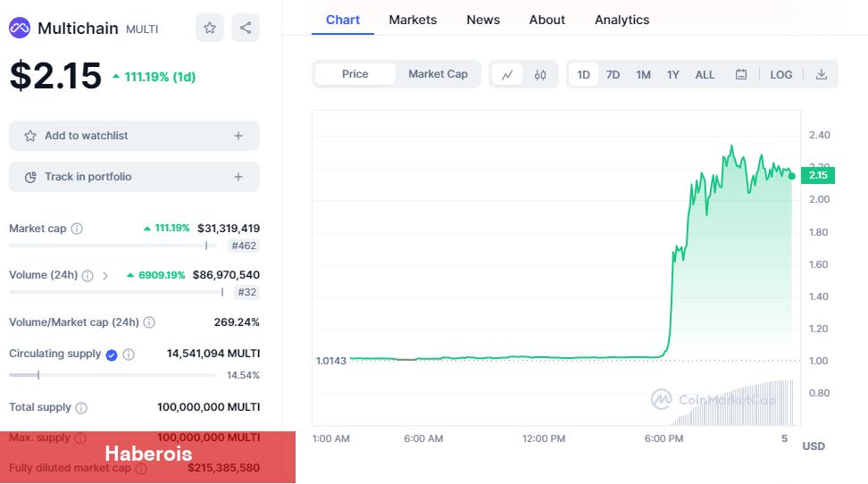868x484 pixels.
Task: Click the 2.40 price axis label
Action: pyautogui.click(x=819, y=135)
